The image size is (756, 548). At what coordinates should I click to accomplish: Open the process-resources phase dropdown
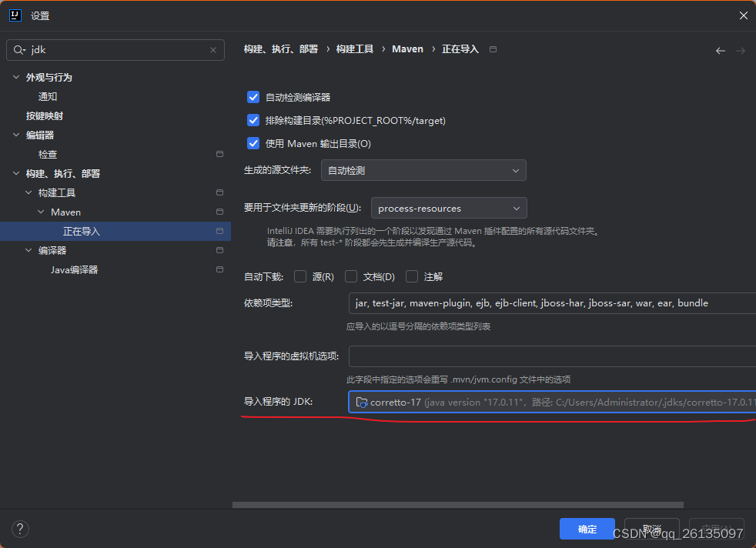point(449,209)
